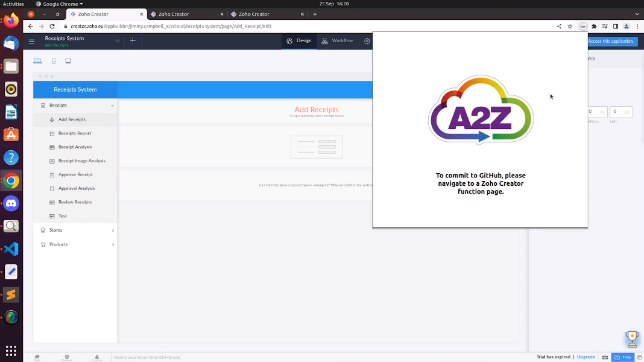Click the trophy icon at bottom right
The height and width of the screenshot is (362, 644).
pyautogui.click(x=632, y=339)
